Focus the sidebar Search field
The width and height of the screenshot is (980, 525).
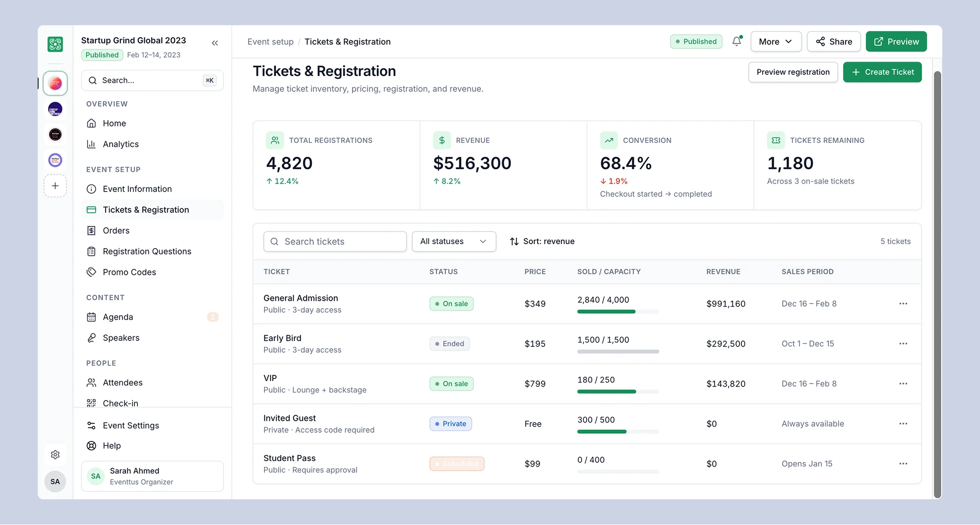[152, 80]
